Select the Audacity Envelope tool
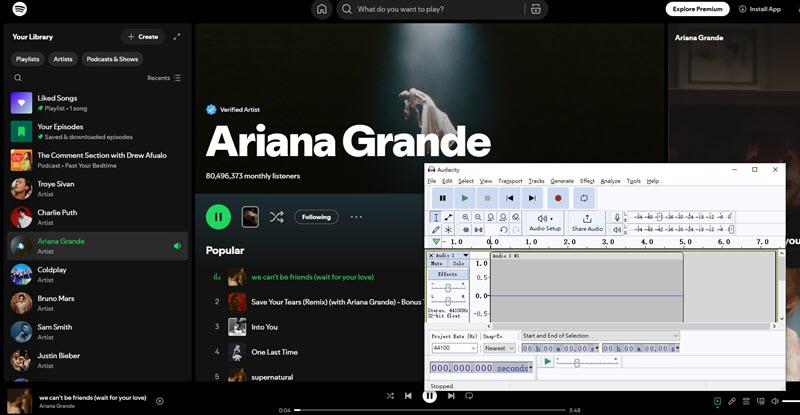 [x=448, y=217]
